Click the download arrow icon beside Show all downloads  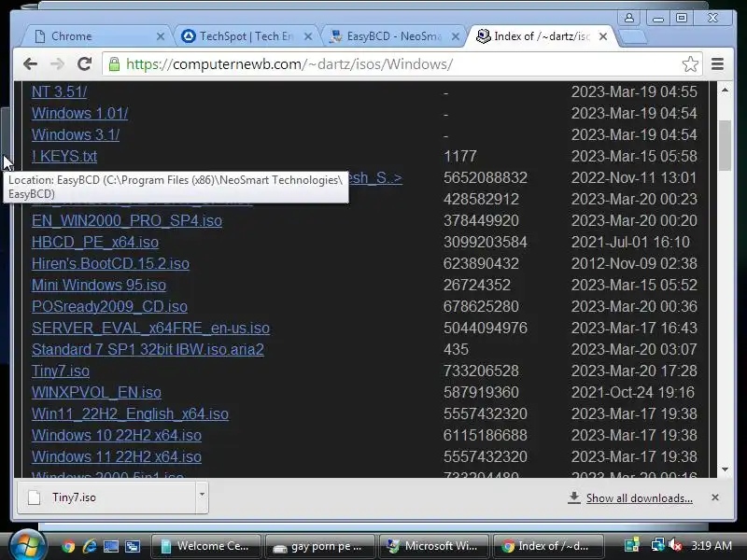pos(574,497)
